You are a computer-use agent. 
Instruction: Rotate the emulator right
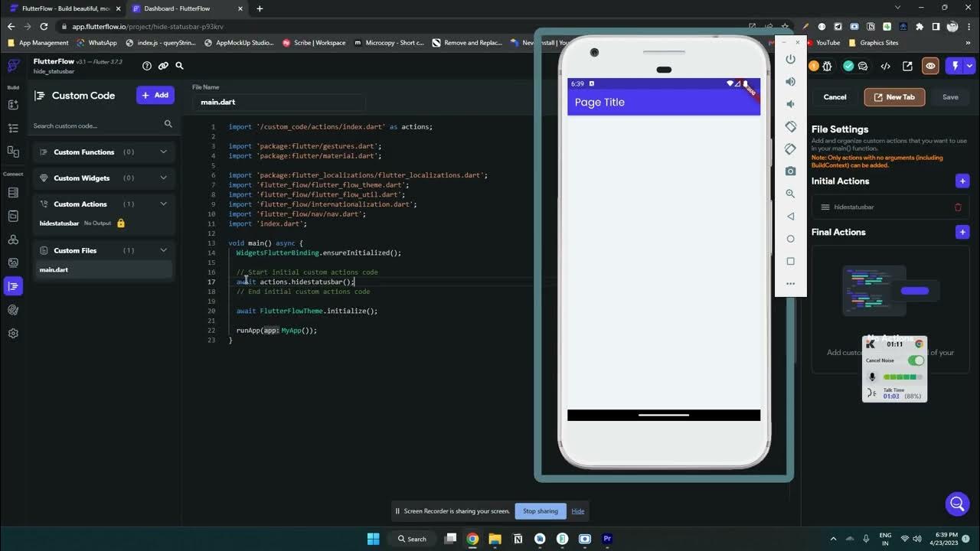pyautogui.click(x=790, y=149)
